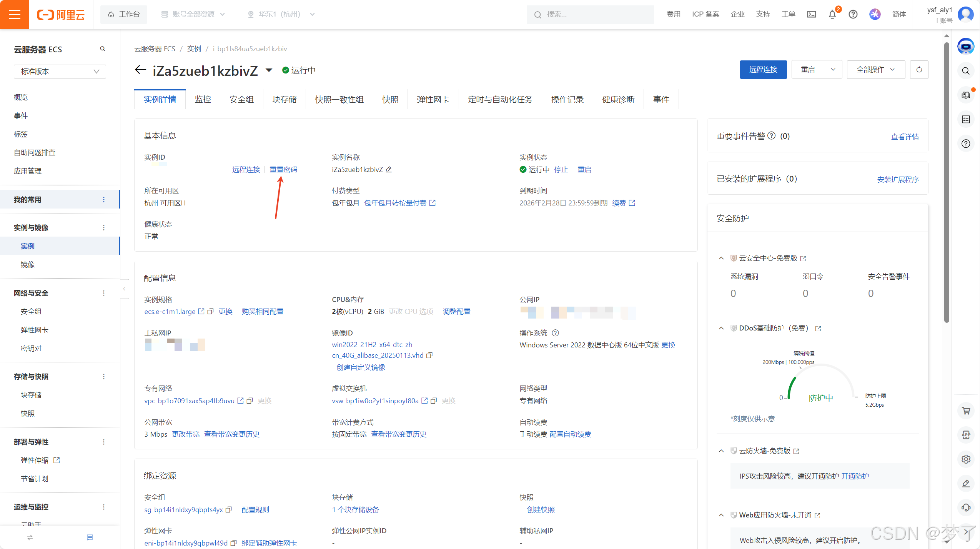Image resolution: width=980 pixels, height=549 pixels.
Task: Edit instance name with pencil icon
Action: click(x=389, y=169)
